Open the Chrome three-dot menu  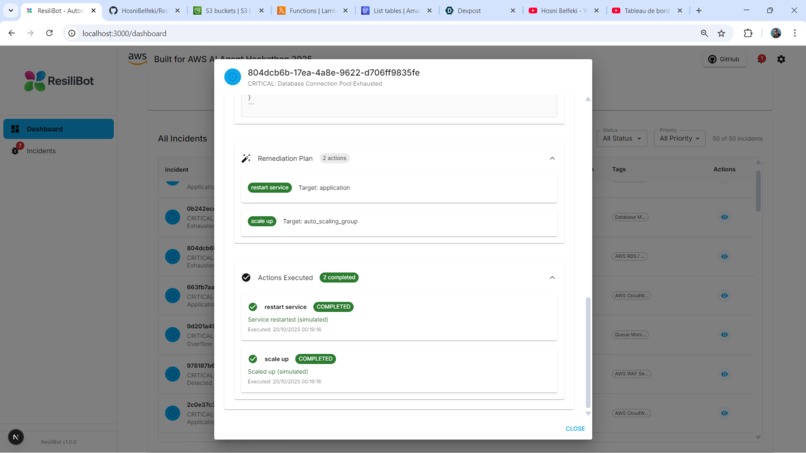[795, 33]
